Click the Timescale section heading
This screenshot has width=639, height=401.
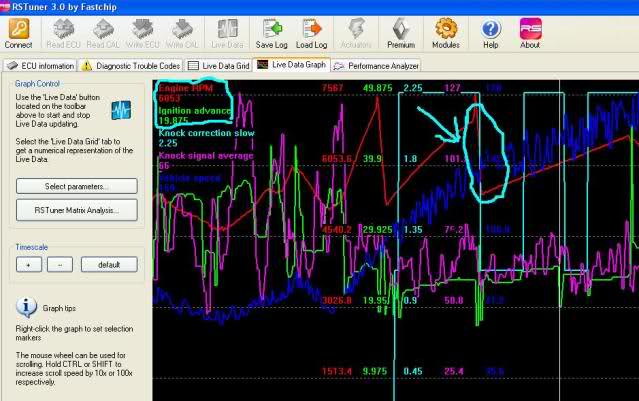31,247
